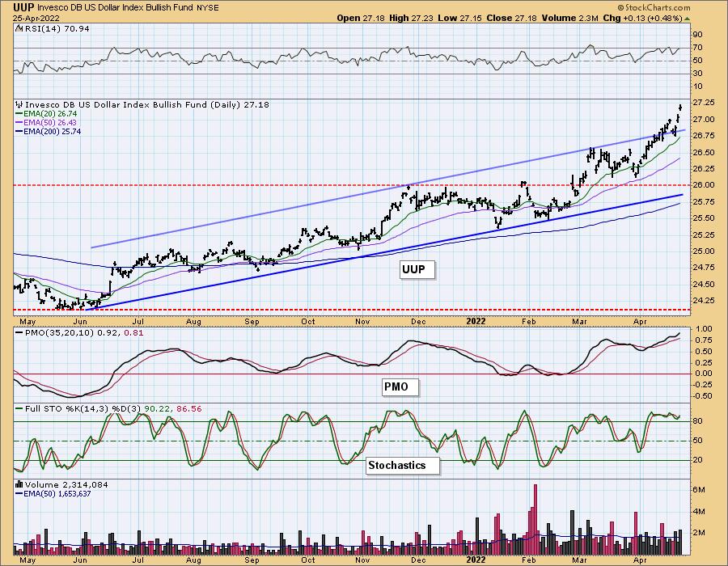Click the volume bars icon beside Volume label

point(19,484)
